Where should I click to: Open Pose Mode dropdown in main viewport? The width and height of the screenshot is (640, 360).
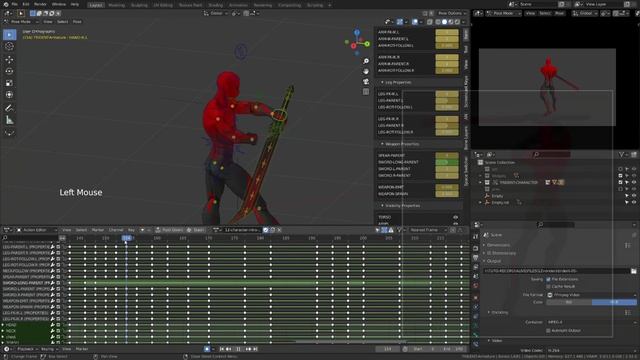point(21,22)
